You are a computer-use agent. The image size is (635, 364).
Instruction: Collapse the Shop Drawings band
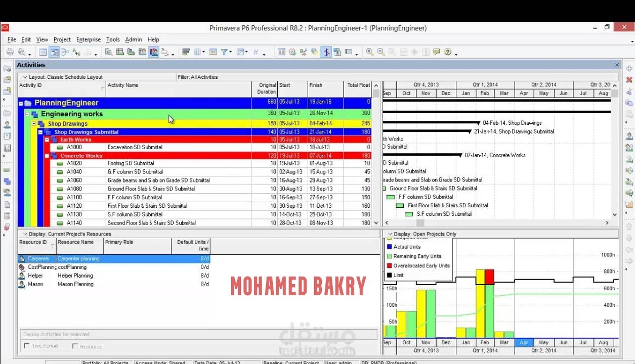tap(34, 124)
